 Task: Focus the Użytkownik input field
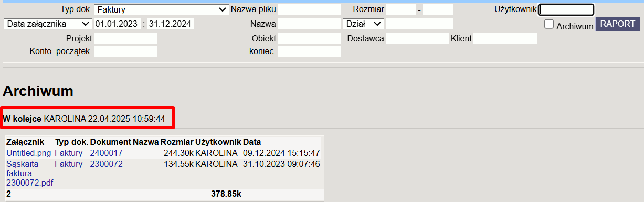(566, 9)
